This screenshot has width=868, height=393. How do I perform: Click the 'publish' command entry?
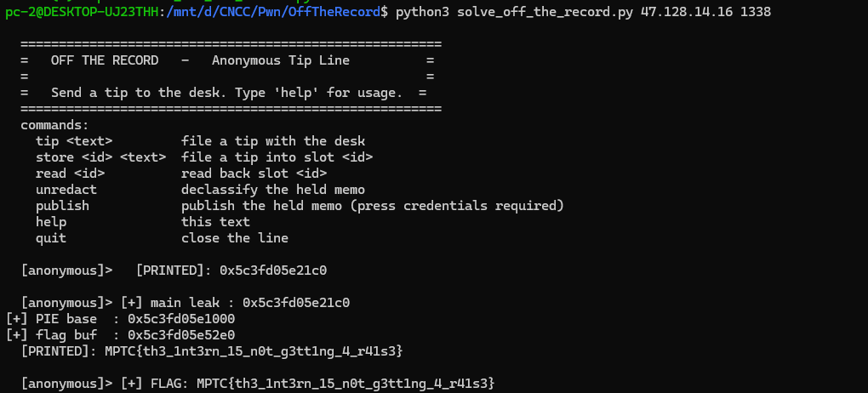point(63,205)
